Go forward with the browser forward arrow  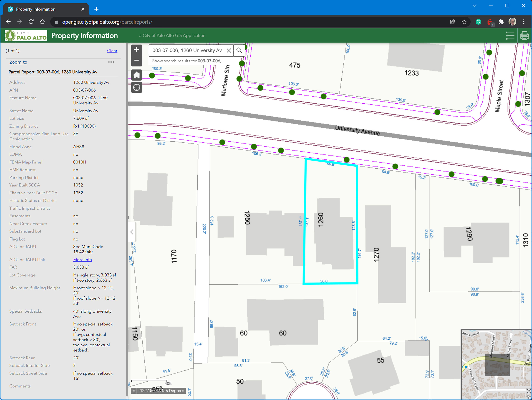[20, 22]
